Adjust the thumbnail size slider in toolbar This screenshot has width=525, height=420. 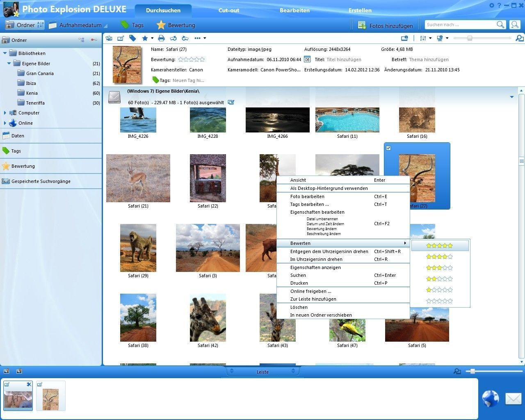[470, 38]
